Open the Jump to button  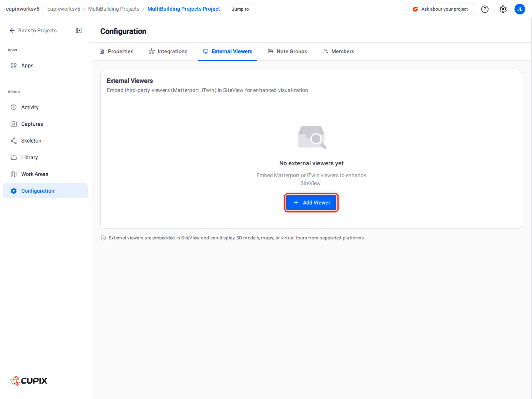pyautogui.click(x=240, y=9)
